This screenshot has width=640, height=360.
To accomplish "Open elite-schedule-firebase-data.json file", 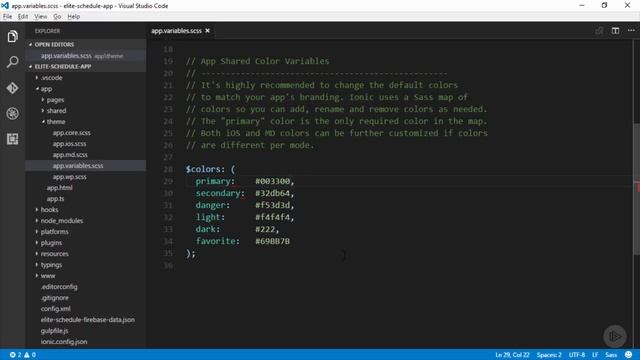I will (88, 320).
